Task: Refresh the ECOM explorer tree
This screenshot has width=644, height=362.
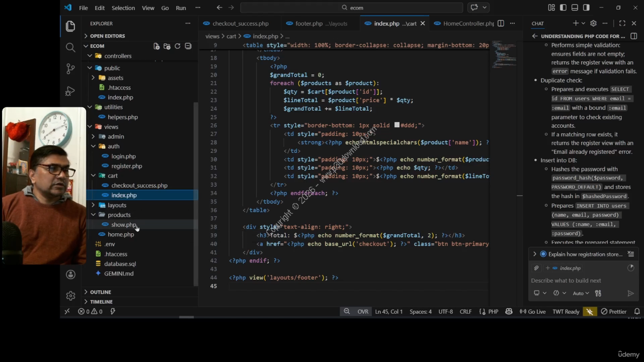Action: (177, 46)
